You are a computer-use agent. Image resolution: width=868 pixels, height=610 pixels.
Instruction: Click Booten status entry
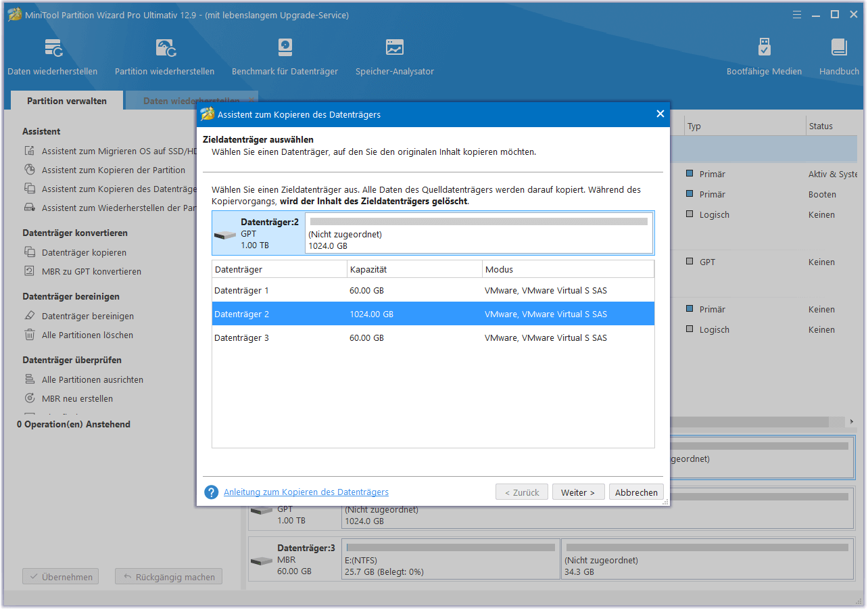(822, 194)
